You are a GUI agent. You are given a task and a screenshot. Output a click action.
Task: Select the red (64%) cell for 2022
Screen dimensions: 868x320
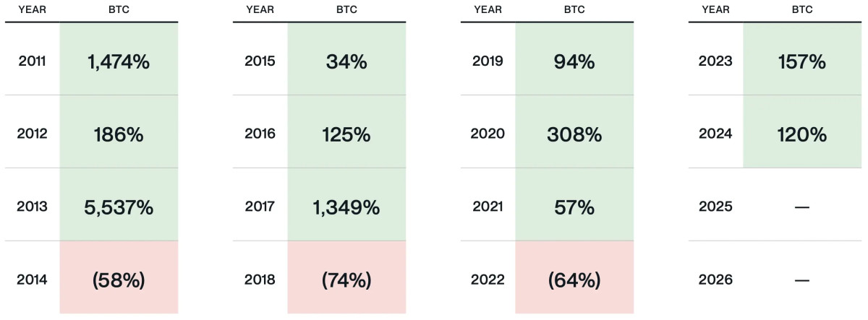(x=574, y=280)
